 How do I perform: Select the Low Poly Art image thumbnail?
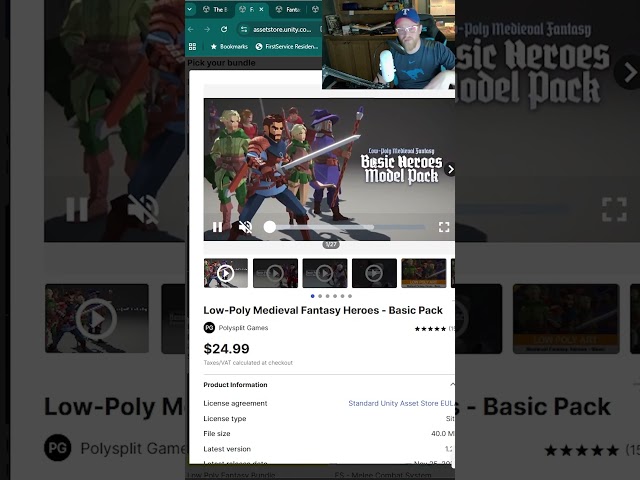424,273
